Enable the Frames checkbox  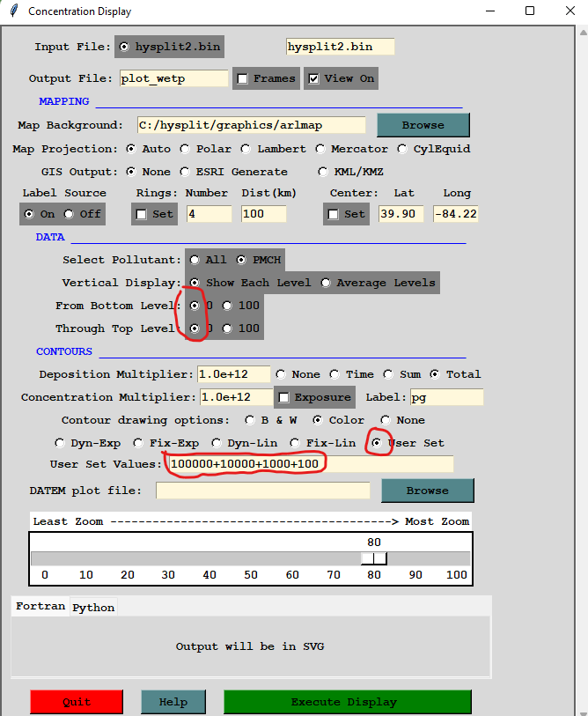coord(243,78)
